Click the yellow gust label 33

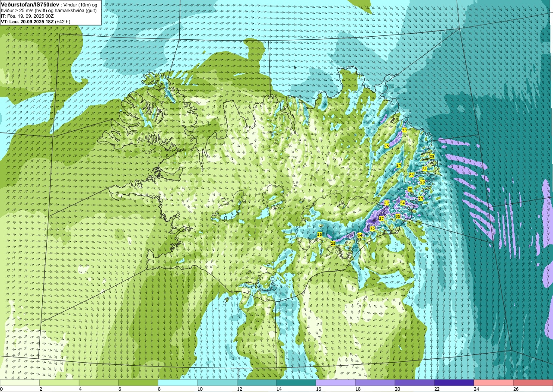click(x=404, y=130)
